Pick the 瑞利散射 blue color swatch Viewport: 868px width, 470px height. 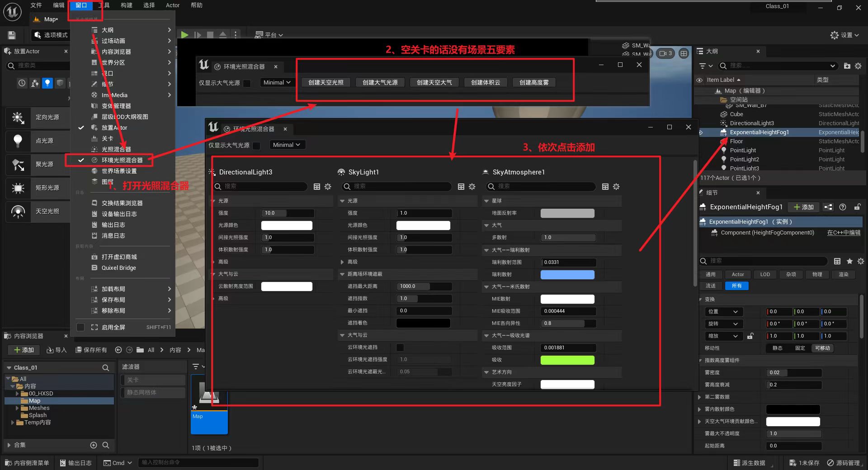tap(567, 274)
